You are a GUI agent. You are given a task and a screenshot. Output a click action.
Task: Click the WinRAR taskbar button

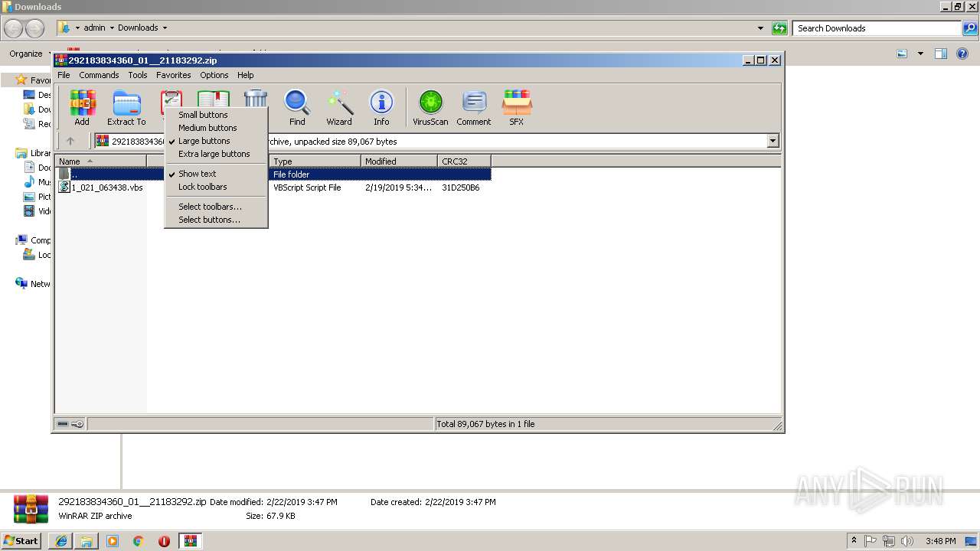(x=190, y=541)
